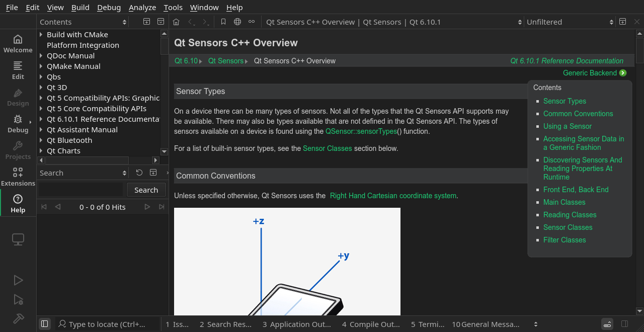This screenshot has width=644, height=332.
Task: Click the Search button
Action: (146, 190)
